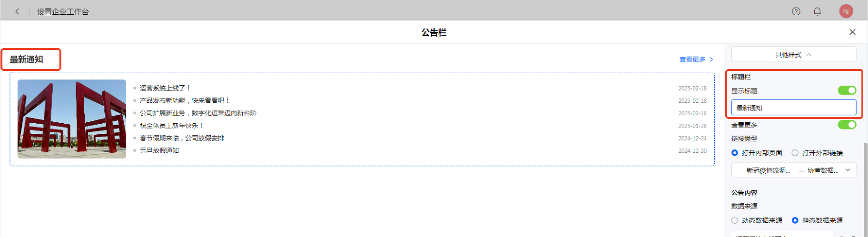
Task: Open the notifications bell icon
Action: click(x=817, y=11)
